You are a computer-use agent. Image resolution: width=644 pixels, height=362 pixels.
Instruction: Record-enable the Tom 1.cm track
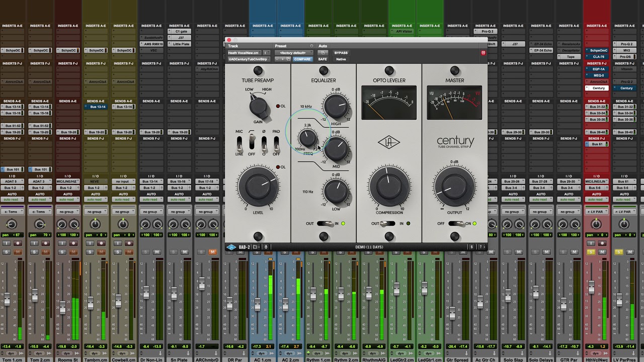click(17, 243)
